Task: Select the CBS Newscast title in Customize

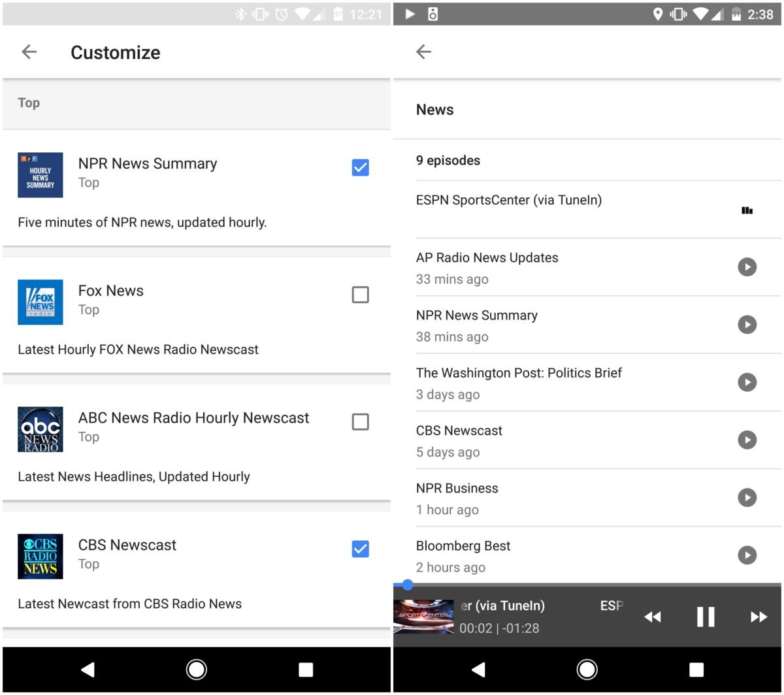Action: pyautogui.click(x=127, y=545)
